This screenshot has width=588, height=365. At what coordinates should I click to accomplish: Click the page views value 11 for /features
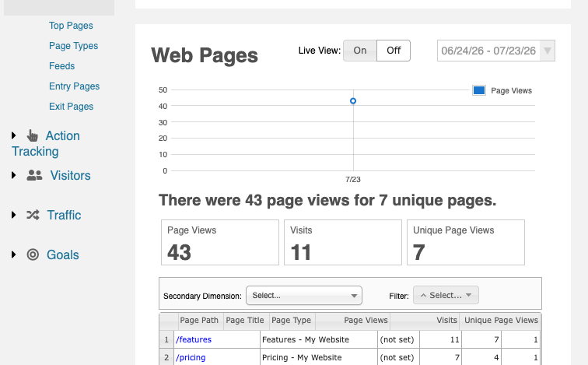coord(440,339)
